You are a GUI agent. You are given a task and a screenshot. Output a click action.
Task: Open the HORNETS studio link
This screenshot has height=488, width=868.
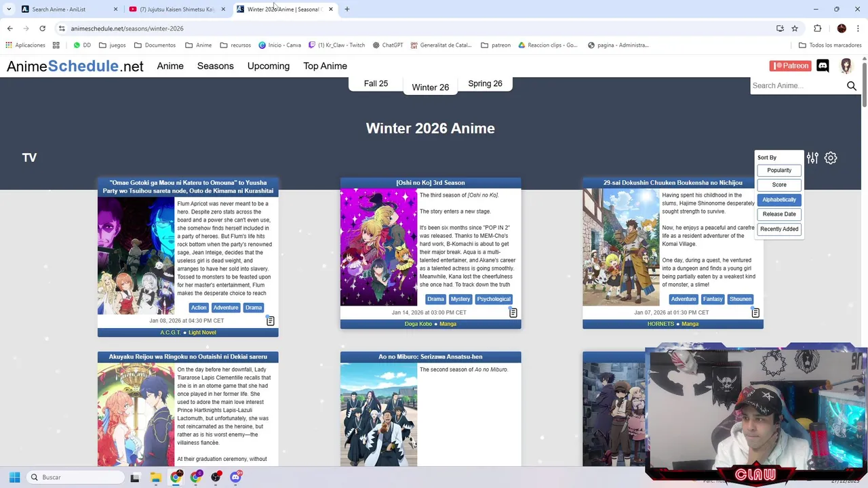click(660, 324)
